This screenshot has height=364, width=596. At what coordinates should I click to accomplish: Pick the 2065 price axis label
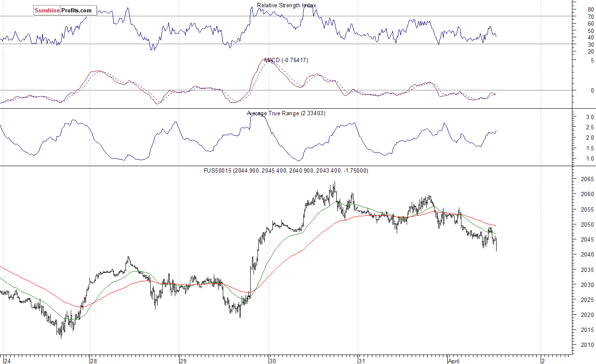(x=588, y=179)
